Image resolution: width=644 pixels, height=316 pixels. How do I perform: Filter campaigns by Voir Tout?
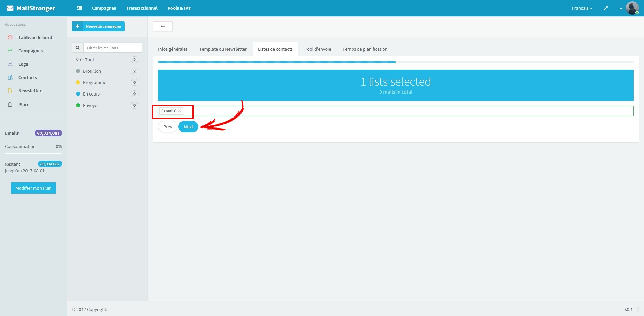point(85,60)
